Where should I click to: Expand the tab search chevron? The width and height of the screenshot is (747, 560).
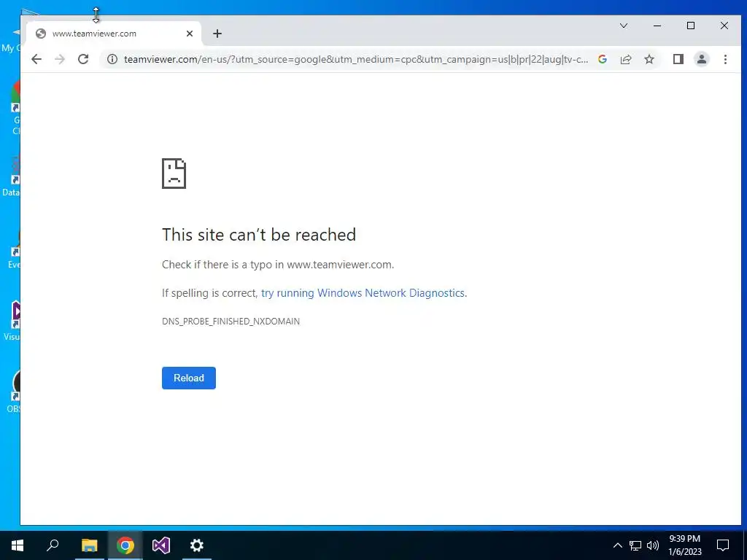(x=624, y=26)
